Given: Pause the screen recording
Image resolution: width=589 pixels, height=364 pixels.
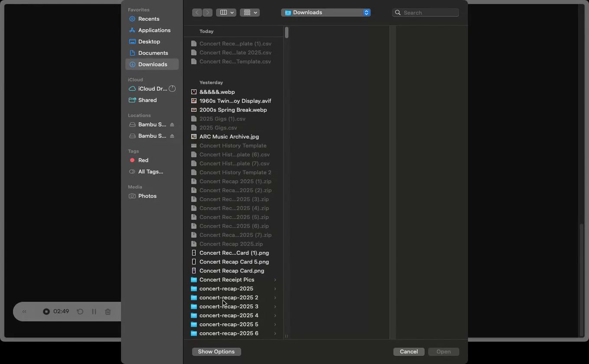Looking at the screenshot, I should [x=94, y=312].
